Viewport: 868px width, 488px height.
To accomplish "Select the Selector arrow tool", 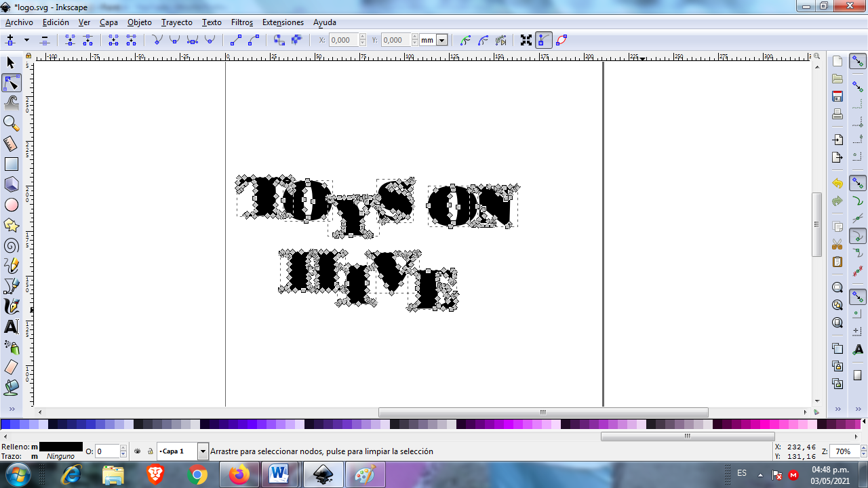I will point(11,63).
